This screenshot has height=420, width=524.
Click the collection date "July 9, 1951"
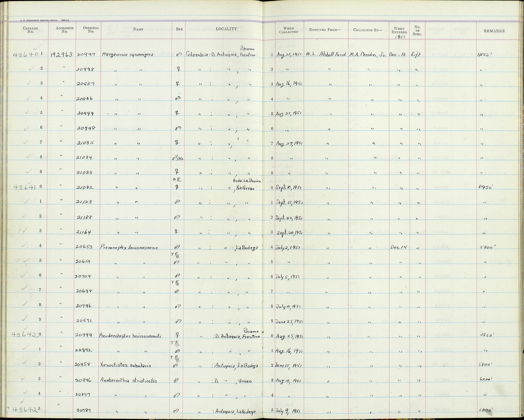click(287, 411)
